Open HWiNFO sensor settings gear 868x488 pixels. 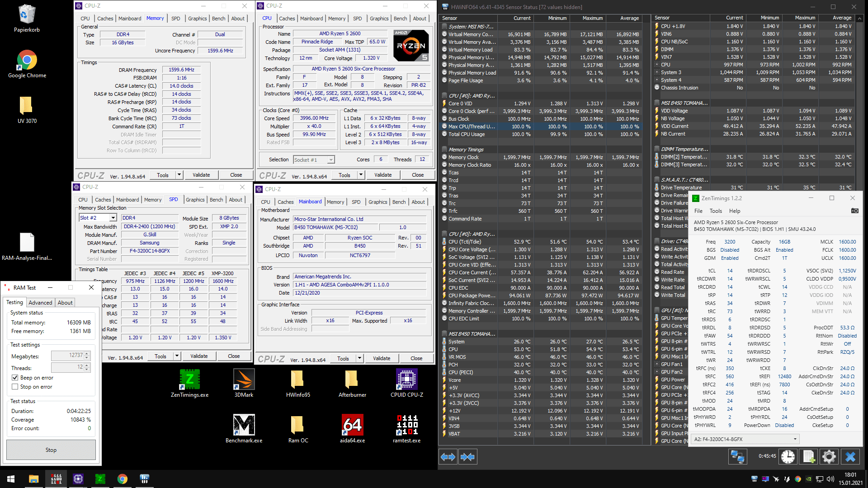(829, 457)
